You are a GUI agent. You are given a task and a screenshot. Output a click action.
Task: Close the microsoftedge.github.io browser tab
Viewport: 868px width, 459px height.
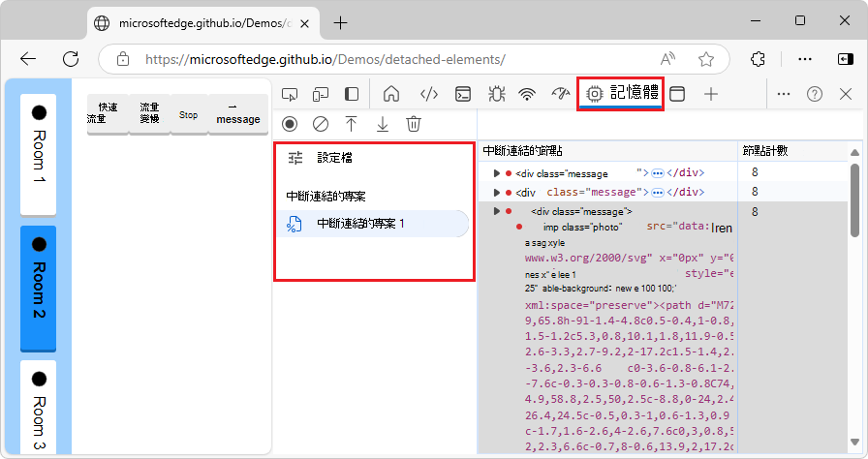pyautogui.click(x=304, y=24)
